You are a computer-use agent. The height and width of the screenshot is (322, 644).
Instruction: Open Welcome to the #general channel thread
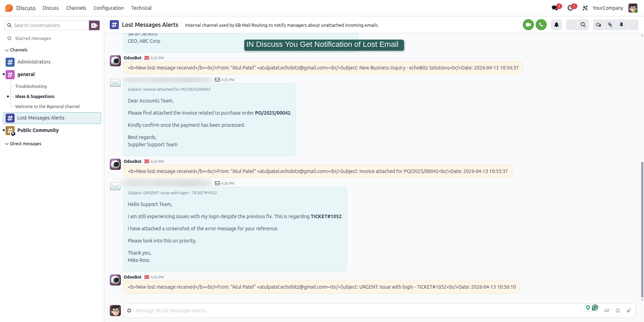tap(47, 107)
